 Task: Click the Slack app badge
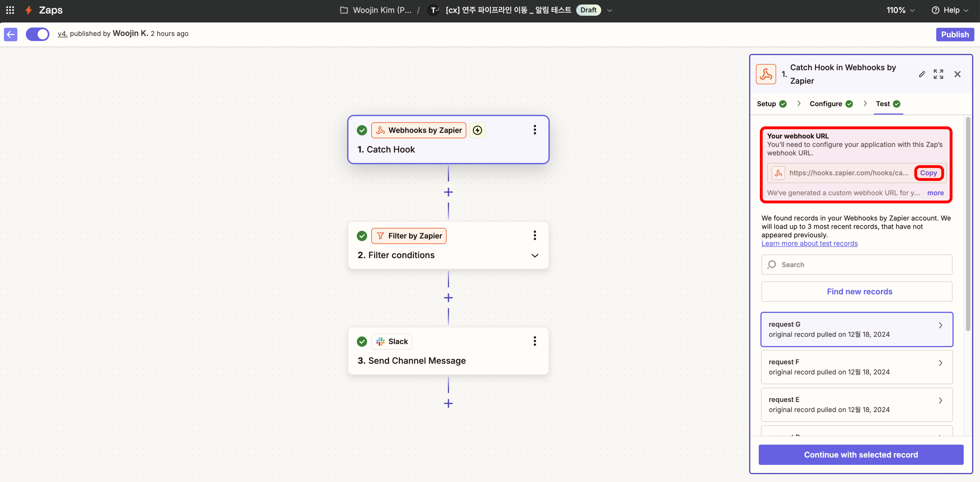(x=391, y=342)
